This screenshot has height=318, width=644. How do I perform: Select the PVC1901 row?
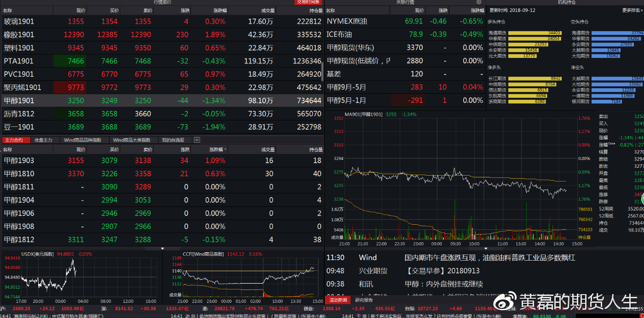tap(162, 74)
